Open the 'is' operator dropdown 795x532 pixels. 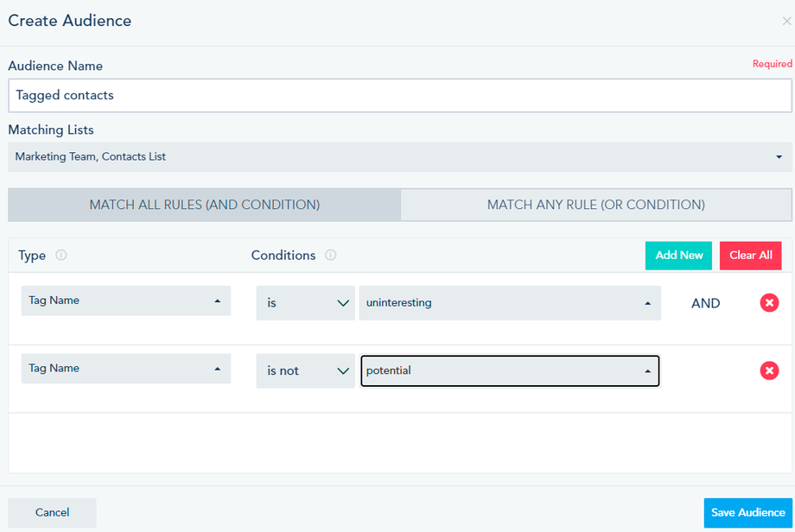(305, 303)
